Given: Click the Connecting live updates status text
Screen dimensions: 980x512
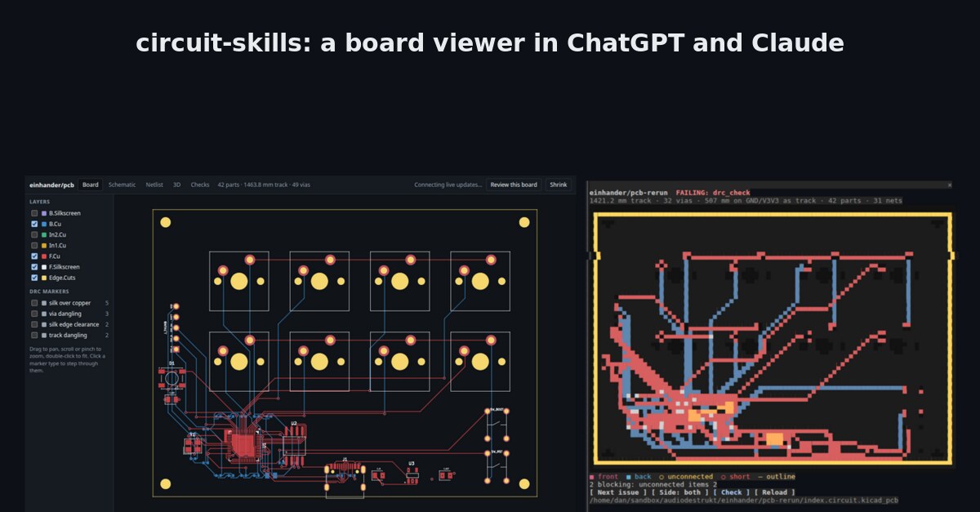Looking at the screenshot, I should pyautogui.click(x=448, y=185).
